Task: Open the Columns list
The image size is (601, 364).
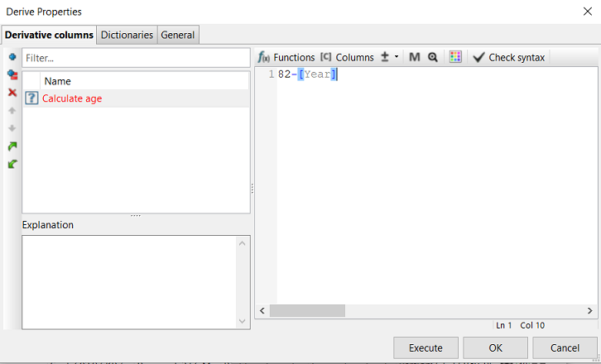Action: (x=347, y=57)
